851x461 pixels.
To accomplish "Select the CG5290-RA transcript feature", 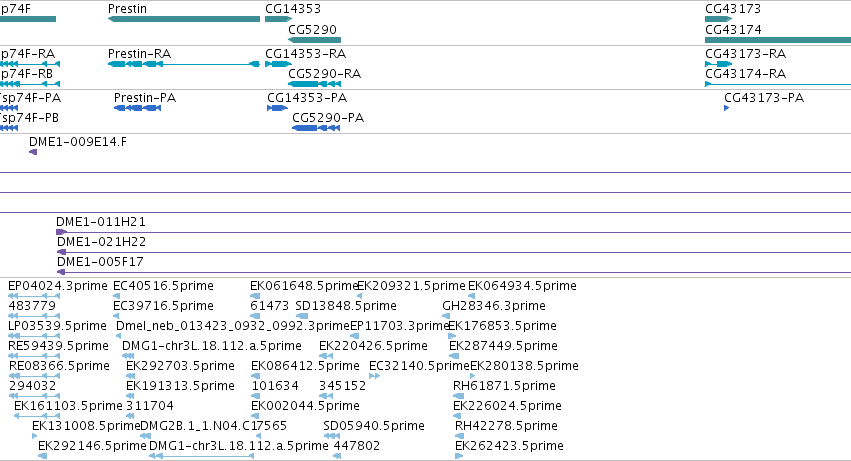I will coord(314,84).
